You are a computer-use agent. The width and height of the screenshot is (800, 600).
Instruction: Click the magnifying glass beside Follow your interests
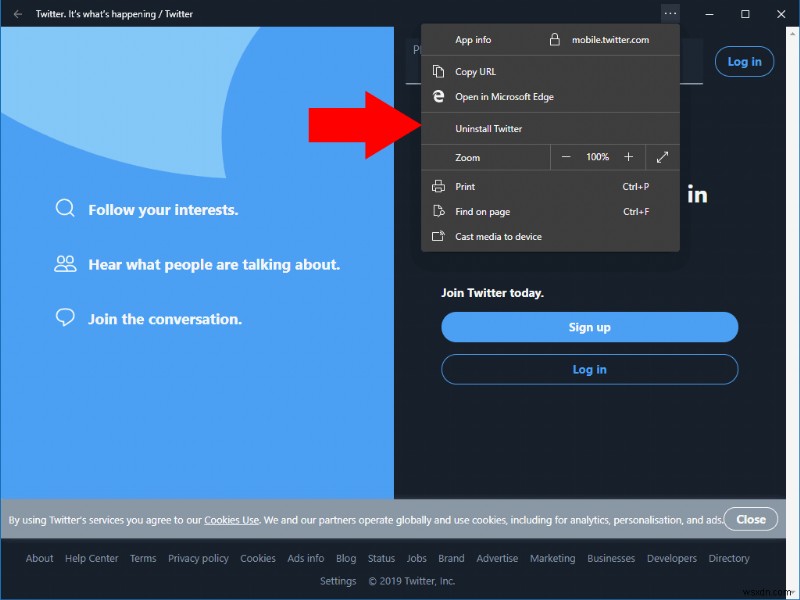65,209
